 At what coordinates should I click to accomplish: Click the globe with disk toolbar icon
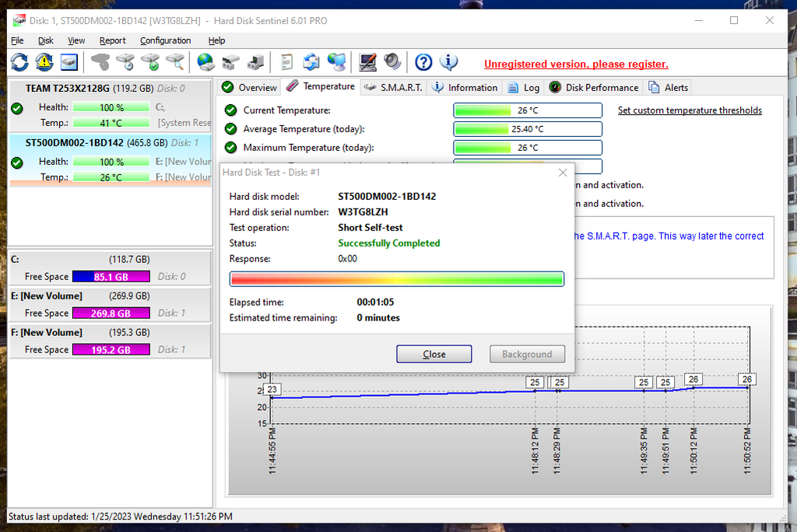point(206,62)
